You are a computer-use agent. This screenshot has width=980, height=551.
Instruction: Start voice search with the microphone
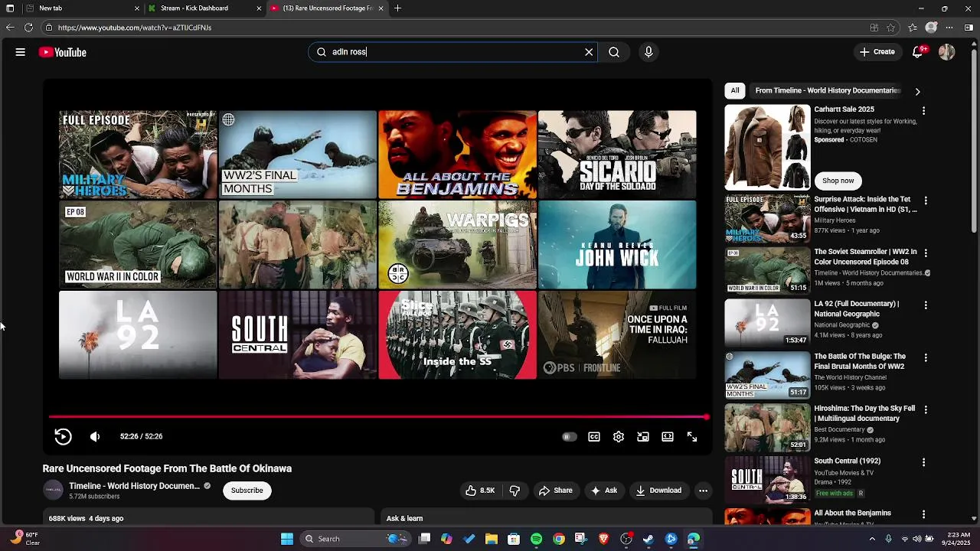click(x=648, y=52)
